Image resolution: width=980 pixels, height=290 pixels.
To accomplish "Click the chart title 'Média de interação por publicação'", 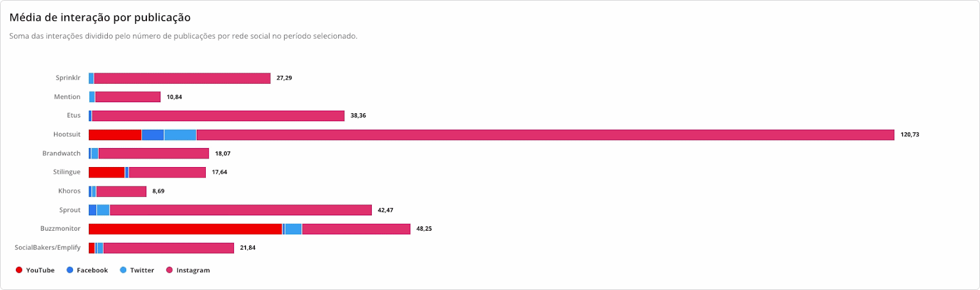I will click(x=100, y=18).
